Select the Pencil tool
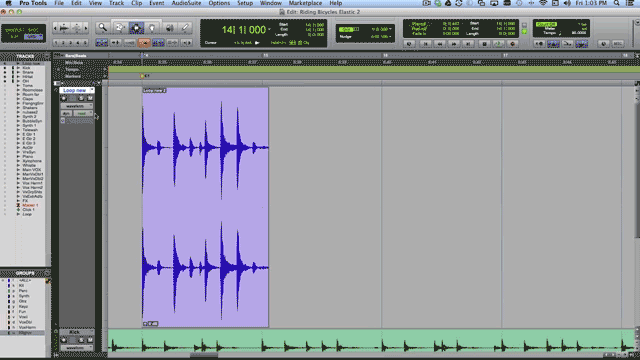 point(185,28)
